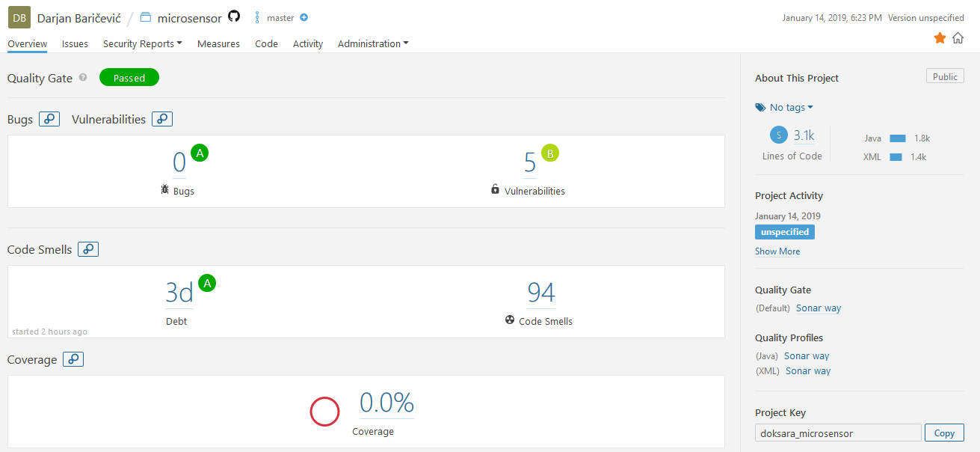Click the GitHub icon next to microsensor
The height and width of the screenshot is (452, 980).
click(x=234, y=16)
